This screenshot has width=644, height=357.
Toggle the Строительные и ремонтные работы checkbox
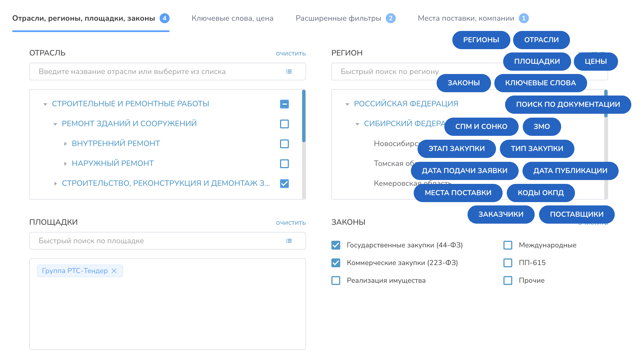(x=284, y=104)
